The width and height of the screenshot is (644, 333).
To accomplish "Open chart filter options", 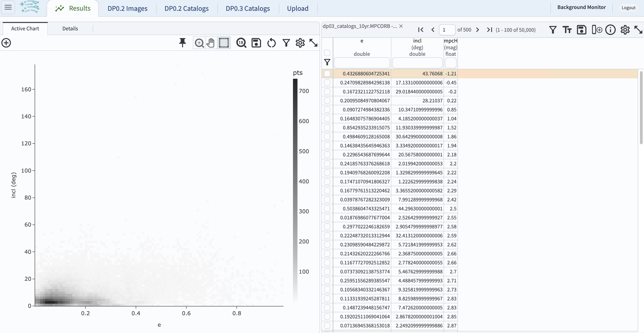I will click(286, 43).
